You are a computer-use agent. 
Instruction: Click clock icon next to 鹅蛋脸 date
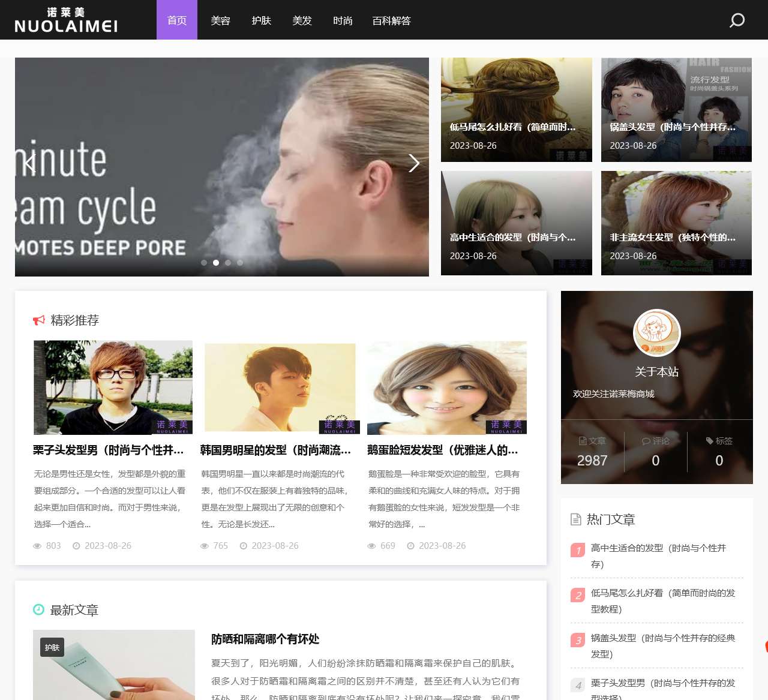tap(410, 546)
